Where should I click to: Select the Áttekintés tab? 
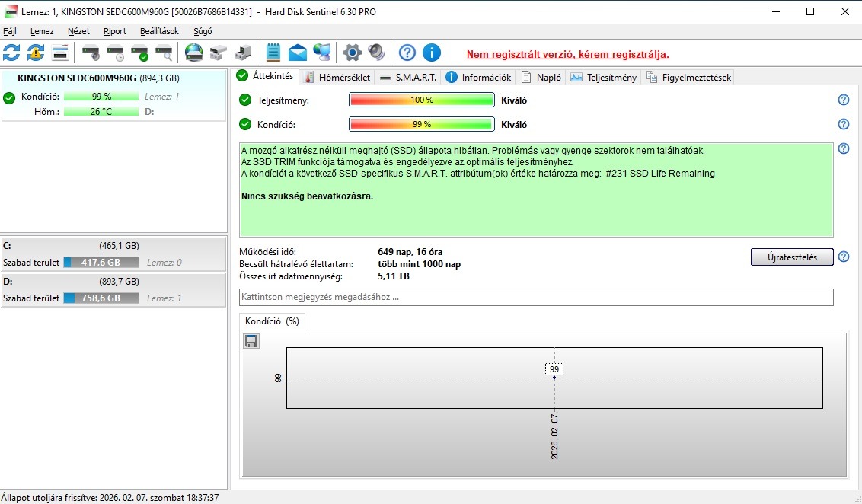click(x=266, y=76)
